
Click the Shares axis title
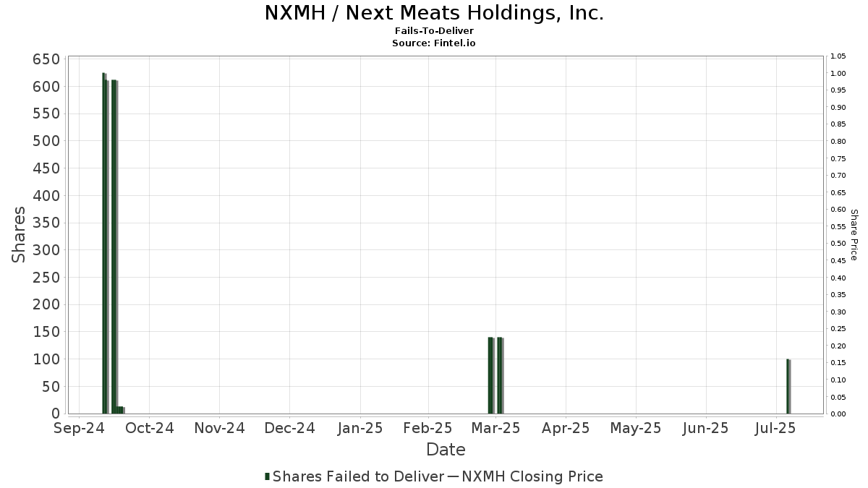coord(20,235)
